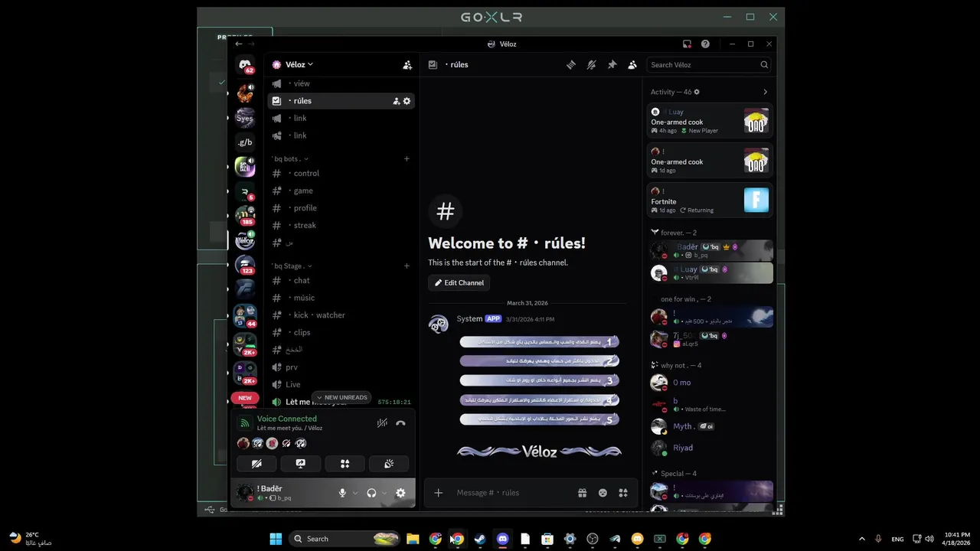Open the streak channel
Screen dimensions: 980x551
(x=341, y=226)
